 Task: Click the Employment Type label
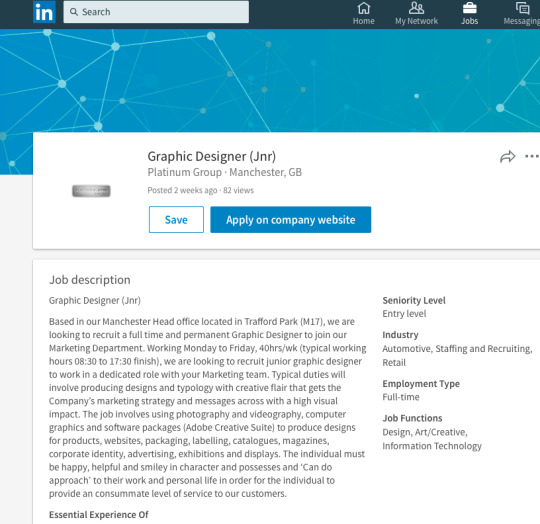[x=421, y=384]
